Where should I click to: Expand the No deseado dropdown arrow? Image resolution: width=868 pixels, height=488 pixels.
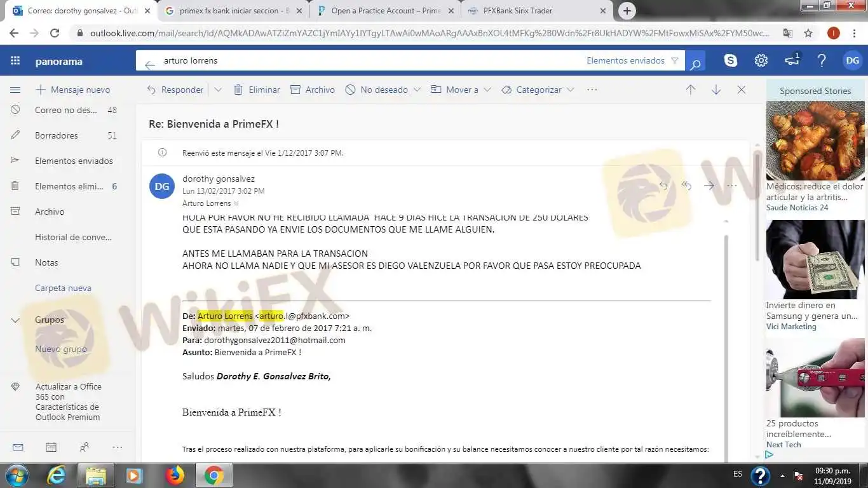[417, 90]
